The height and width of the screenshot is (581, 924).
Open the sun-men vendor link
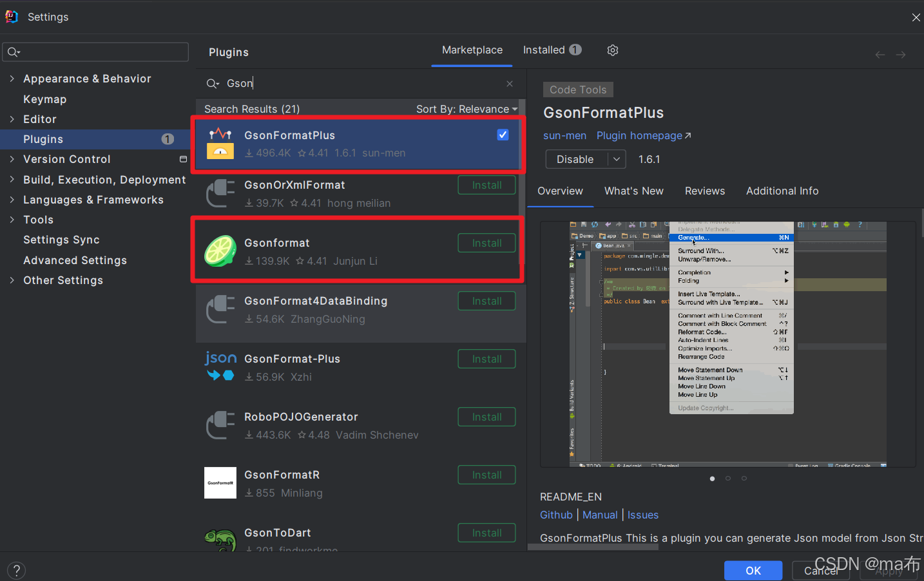[564, 136]
